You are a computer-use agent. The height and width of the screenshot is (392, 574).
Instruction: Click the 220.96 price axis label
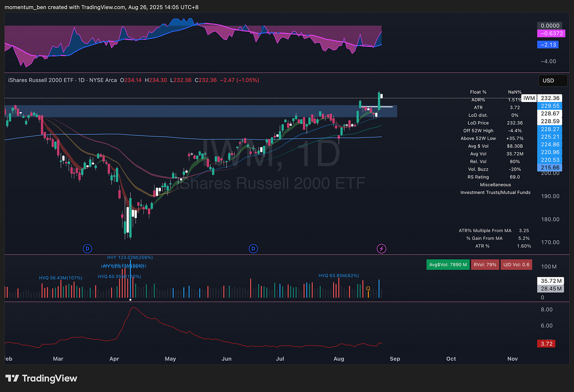(550, 152)
